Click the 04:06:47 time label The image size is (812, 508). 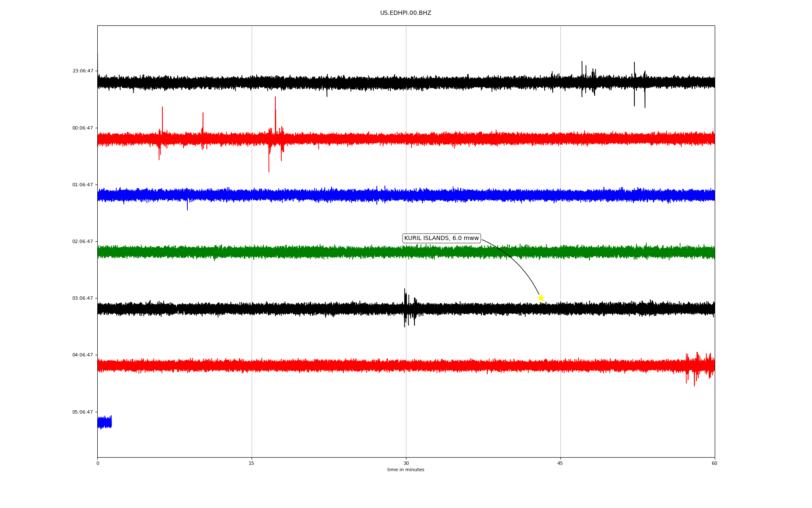point(83,355)
